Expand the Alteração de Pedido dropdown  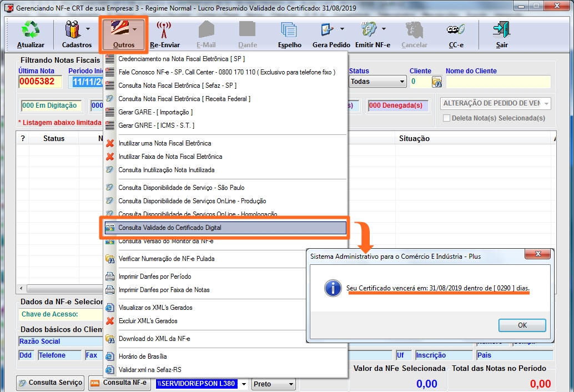click(x=546, y=103)
